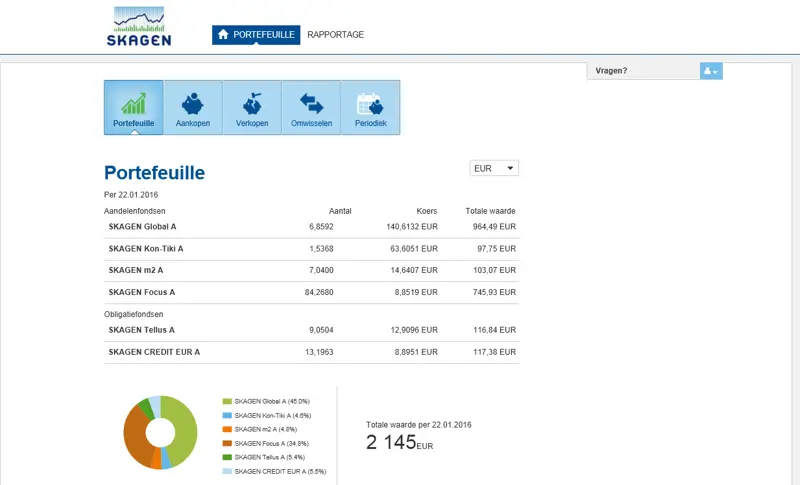Click the SKAGEN Global A (45.0%) legend label

pyautogui.click(x=272, y=401)
